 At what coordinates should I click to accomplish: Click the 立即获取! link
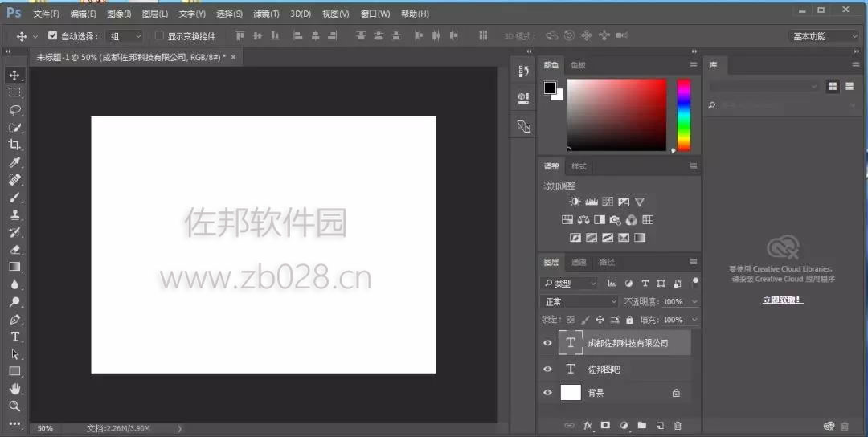782,300
